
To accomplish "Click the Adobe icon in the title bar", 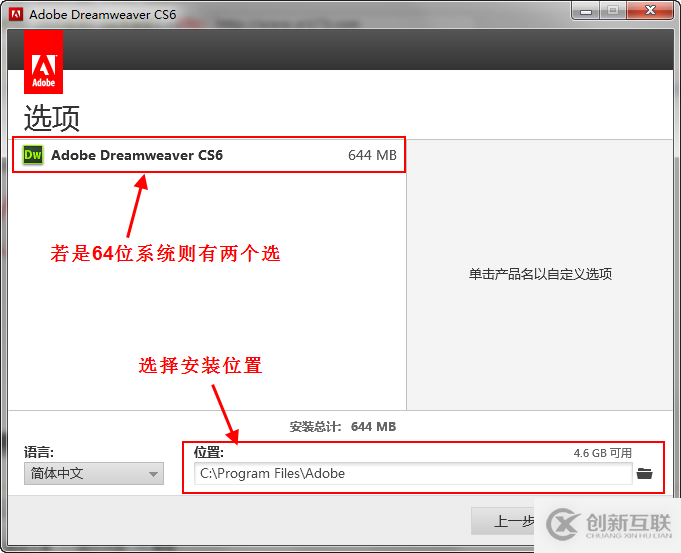I will (x=16, y=14).
